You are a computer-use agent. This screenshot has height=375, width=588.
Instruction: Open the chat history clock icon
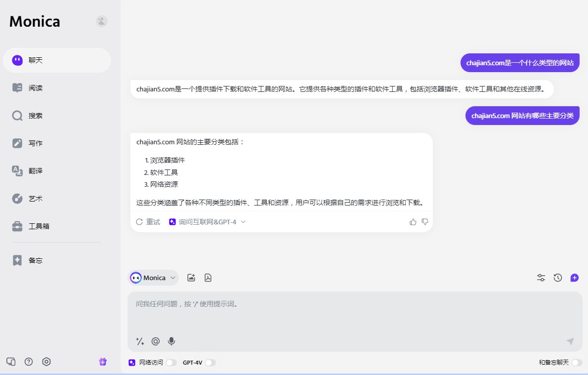558,278
